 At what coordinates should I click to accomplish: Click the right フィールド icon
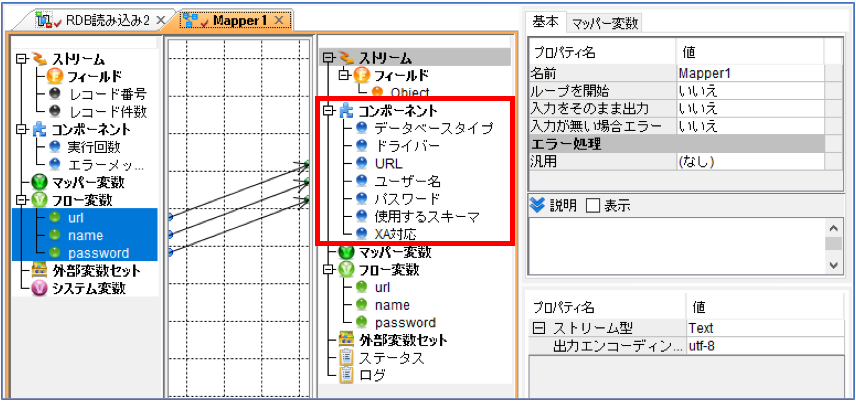[361, 75]
